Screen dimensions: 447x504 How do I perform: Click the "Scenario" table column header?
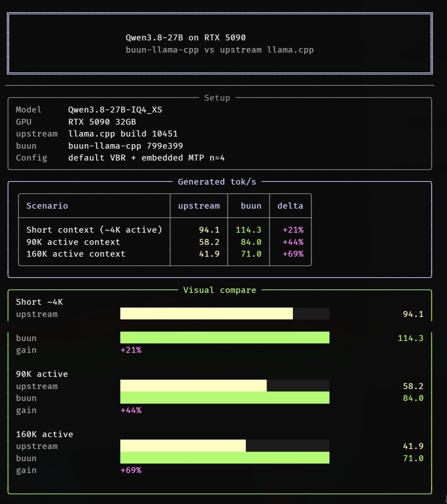coord(47,206)
